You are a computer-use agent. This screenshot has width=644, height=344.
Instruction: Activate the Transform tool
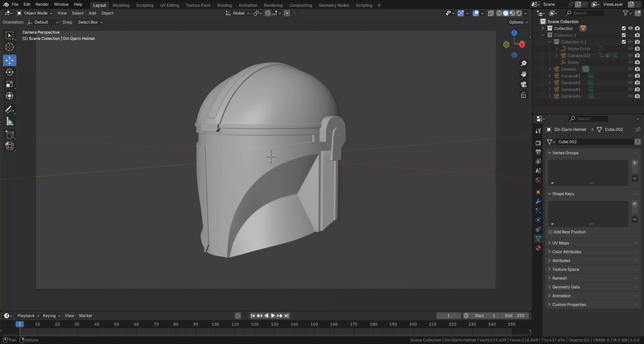coord(10,96)
